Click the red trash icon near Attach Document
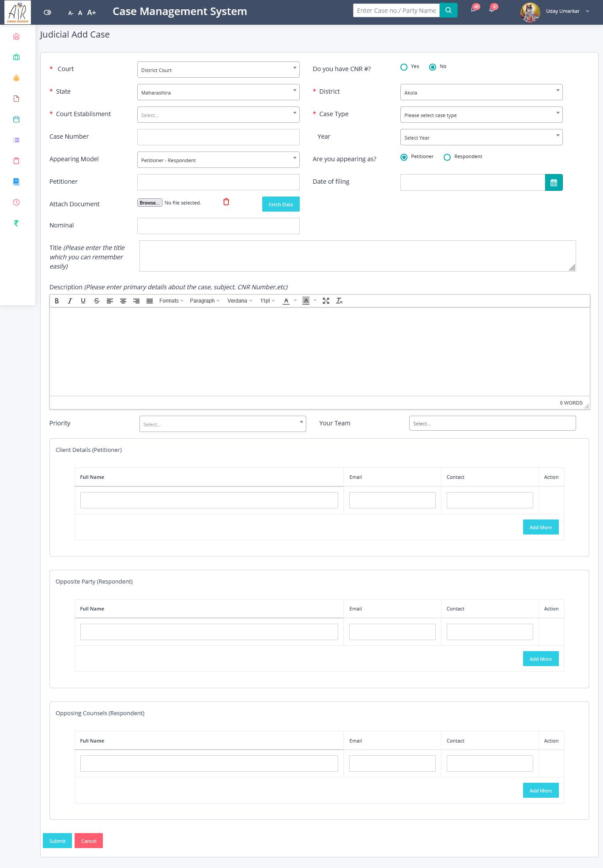This screenshot has height=868, width=603. click(x=226, y=202)
